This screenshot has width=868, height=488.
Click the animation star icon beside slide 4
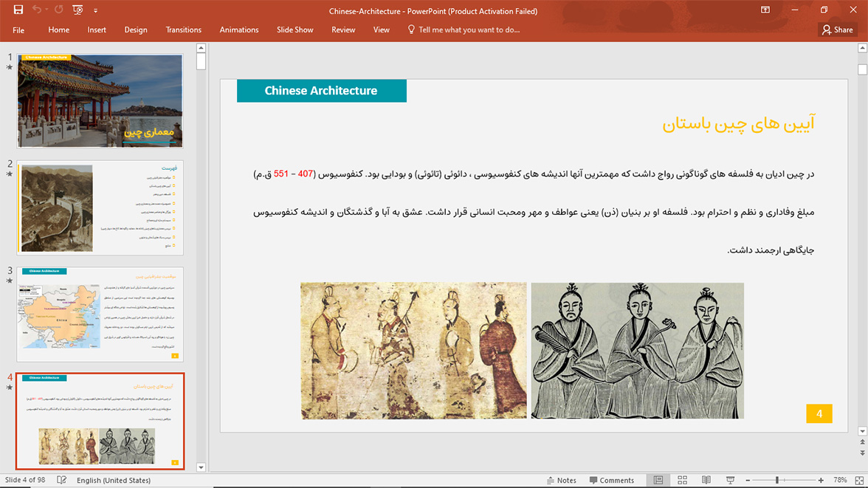click(x=10, y=388)
